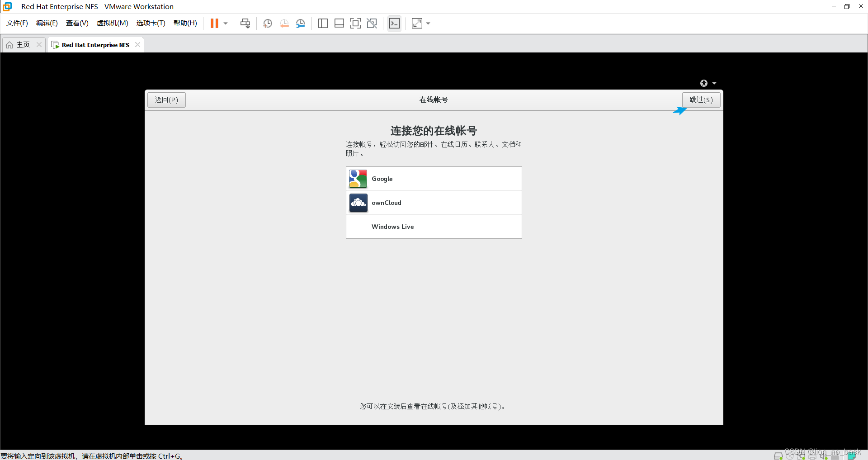Click the 跳过(S) skip button

(701, 100)
